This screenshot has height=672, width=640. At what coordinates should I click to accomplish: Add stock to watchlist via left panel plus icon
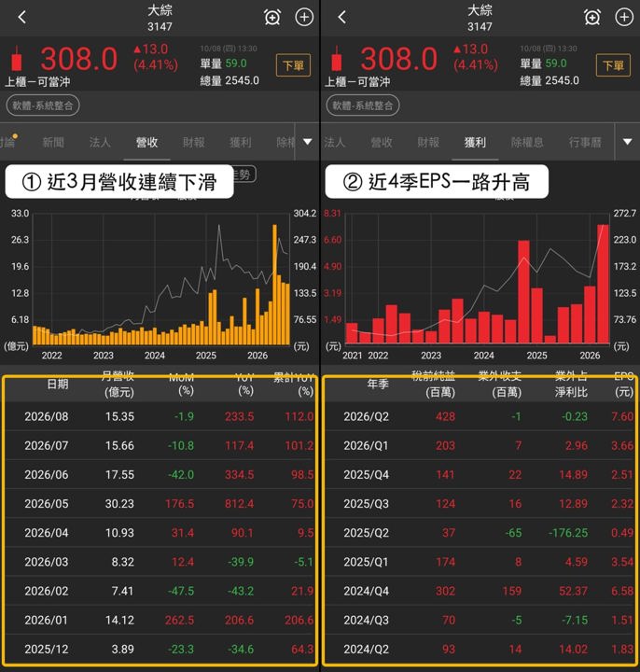pos(304,17)
